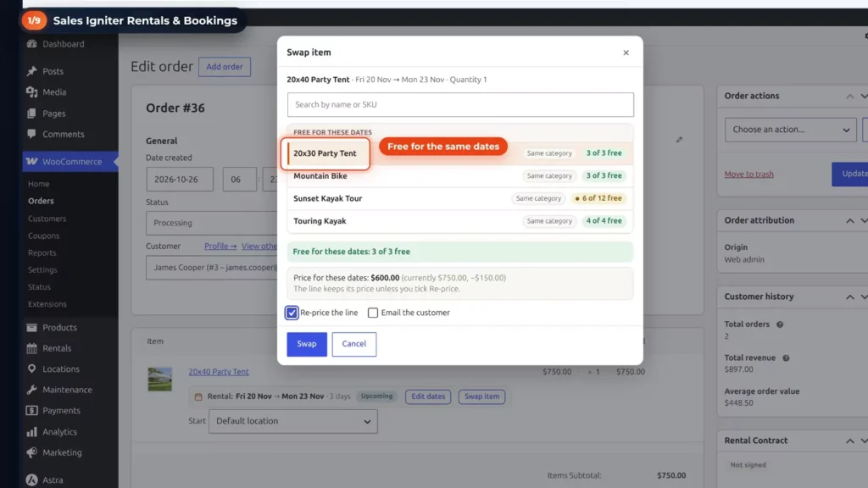Open the Status submenu item
868x488 pixels.
pos(39,286)
